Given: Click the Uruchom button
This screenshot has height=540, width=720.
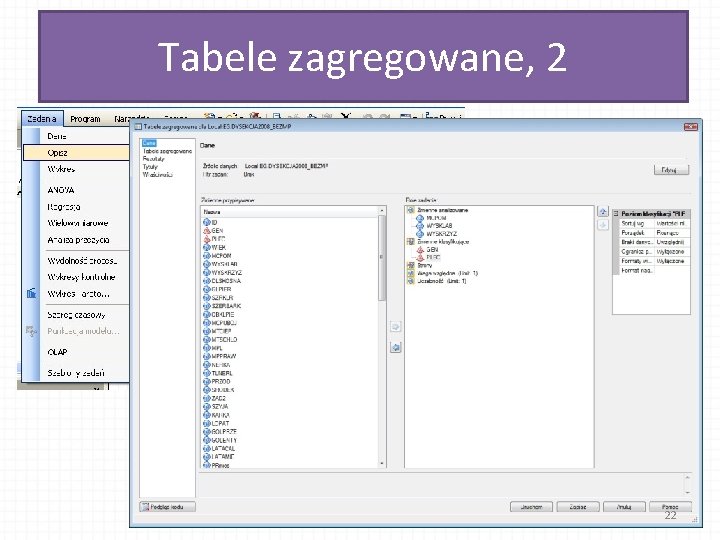Looking at the screenshot, I should (531, 507).
